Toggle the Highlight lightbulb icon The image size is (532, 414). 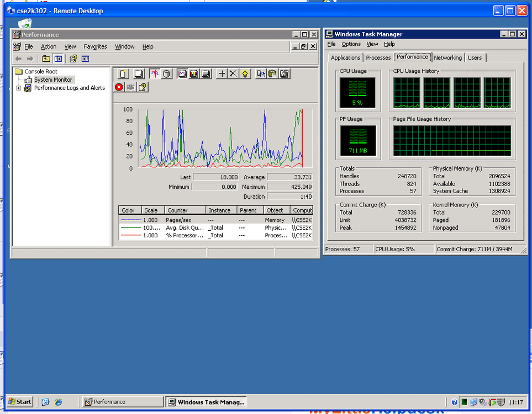pyautogui.click(x=245, y=73)
